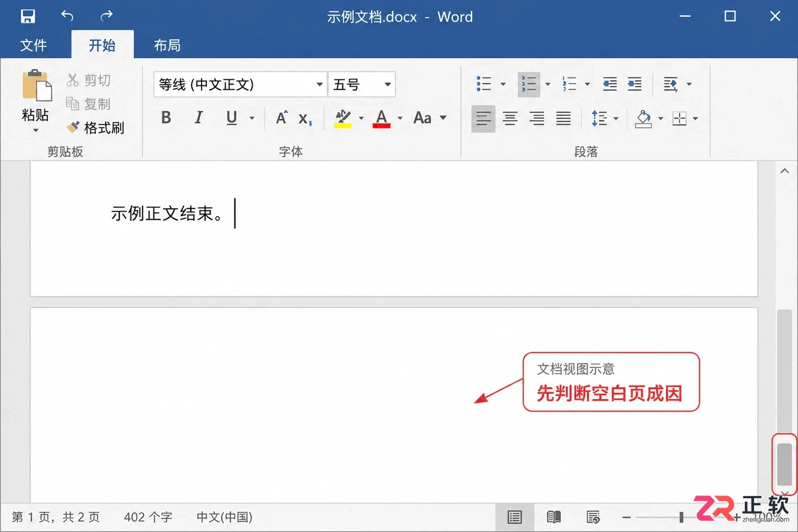Expand the underline style arrow
798x532 pixels.
[252, 118]
